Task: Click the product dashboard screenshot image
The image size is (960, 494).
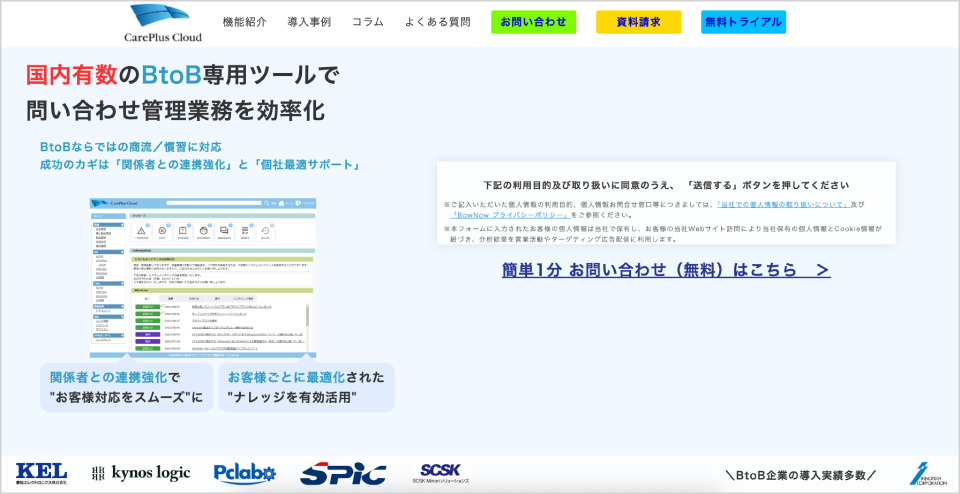Action: (x=203, y=277)
